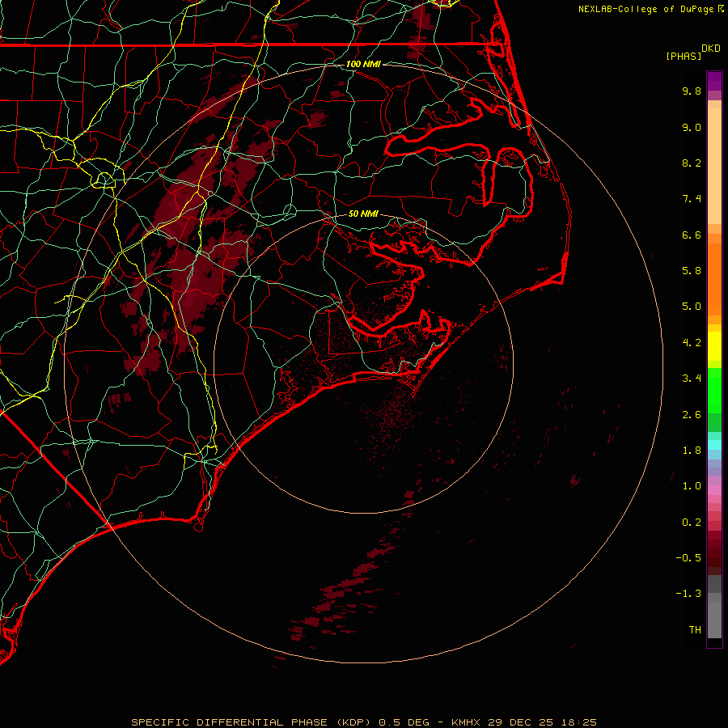Click the 7.4 scale label
728x728 pixels.
(x=692, y=199)
